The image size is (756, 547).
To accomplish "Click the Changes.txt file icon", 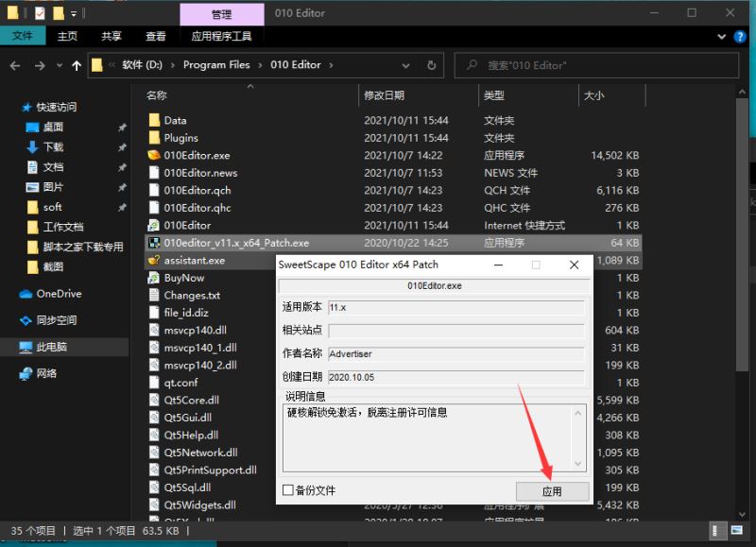I will [x=154, y=295].
